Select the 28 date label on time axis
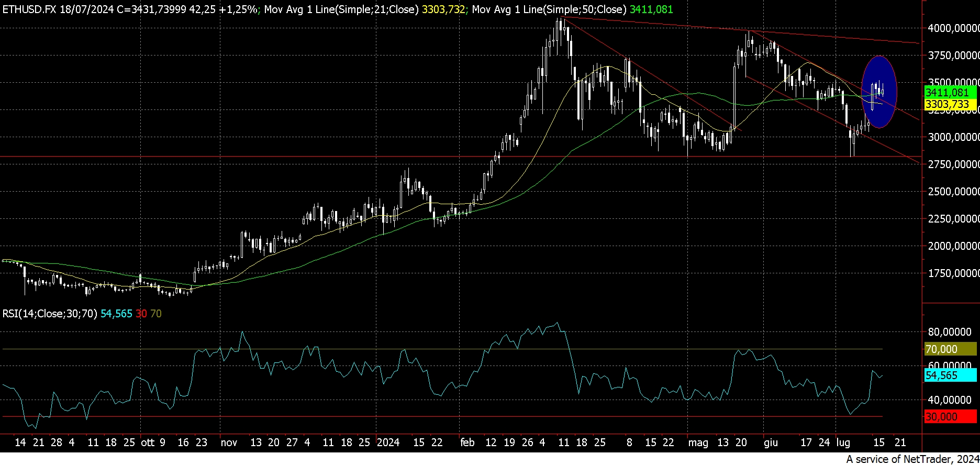 tap(56, 442)
